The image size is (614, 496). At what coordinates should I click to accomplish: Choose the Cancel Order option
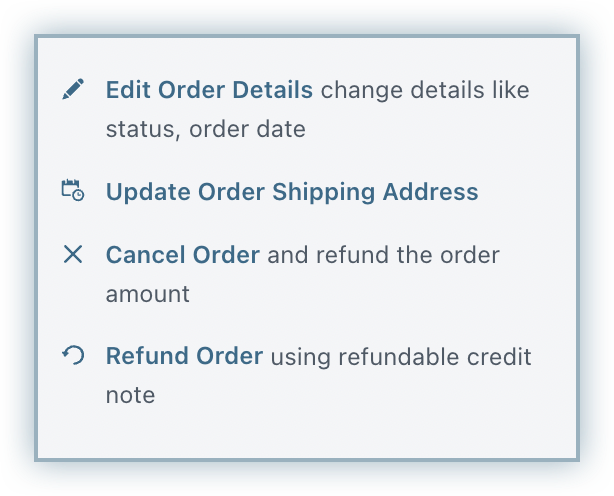click(183, 255)
